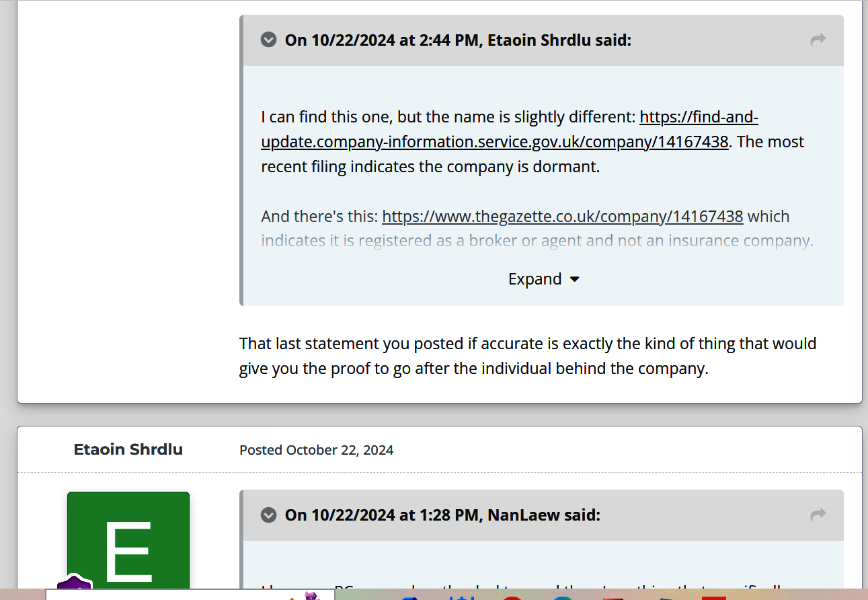Click the purple rank badge on the avatar

tap(75, 586)
